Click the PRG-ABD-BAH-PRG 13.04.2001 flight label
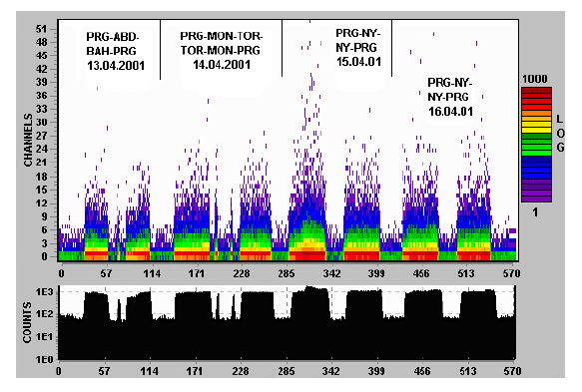The height and width of the screenshot is (392, 582). [116, 51]
